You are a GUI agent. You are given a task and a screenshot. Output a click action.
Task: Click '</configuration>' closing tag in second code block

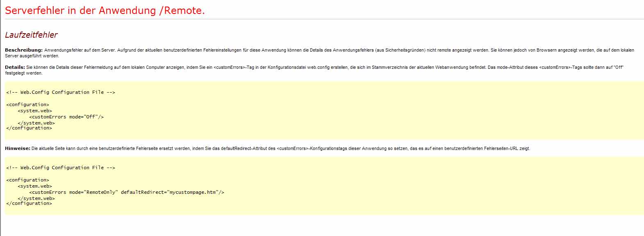29,203
